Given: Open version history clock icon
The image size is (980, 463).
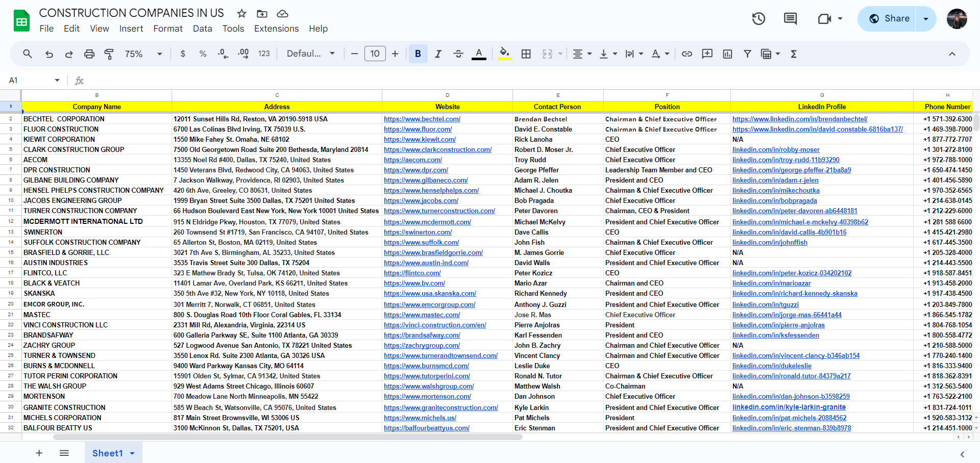Looking at the screenshot, I should click(758, 19).
